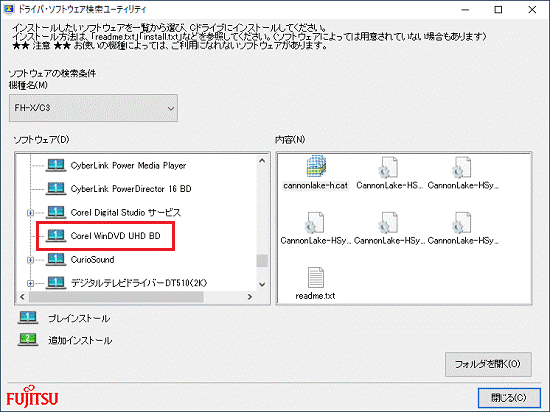Click the 閉じる(C) button
Screen dimensions: 550x412
tap(509, 398)
